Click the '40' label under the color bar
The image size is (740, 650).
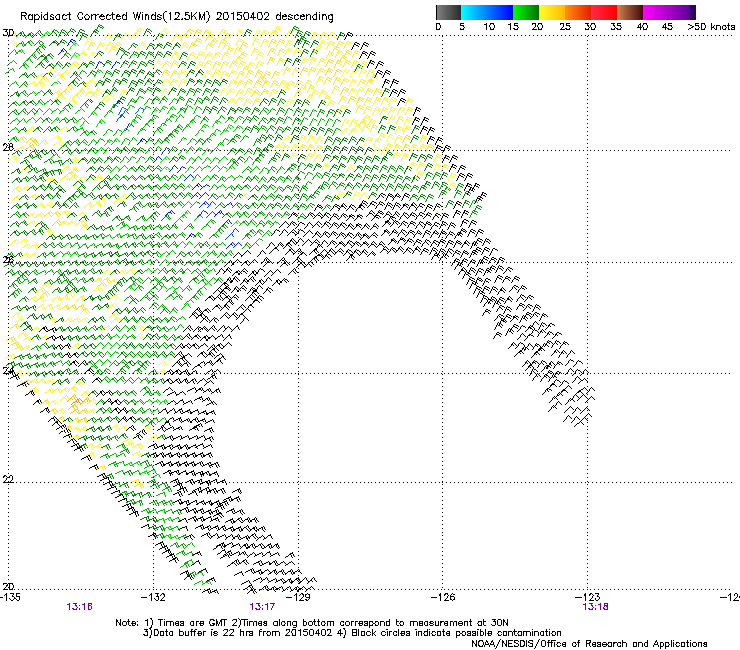click(642, 27)
